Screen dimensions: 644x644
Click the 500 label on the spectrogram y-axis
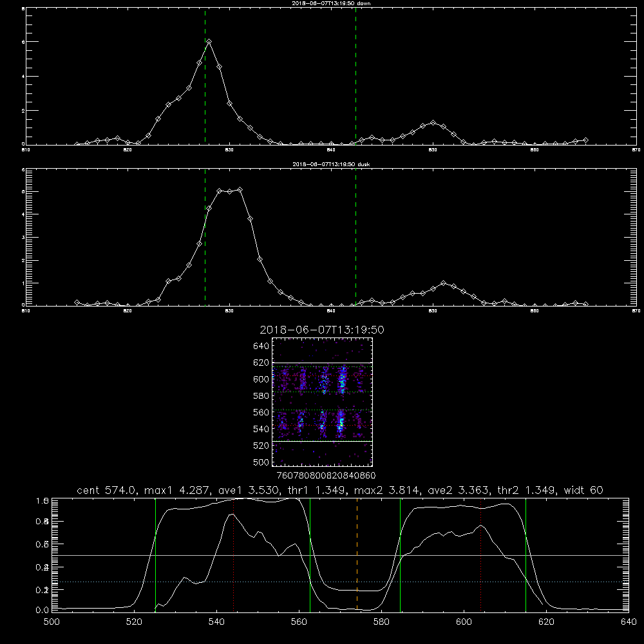[261, 462]
